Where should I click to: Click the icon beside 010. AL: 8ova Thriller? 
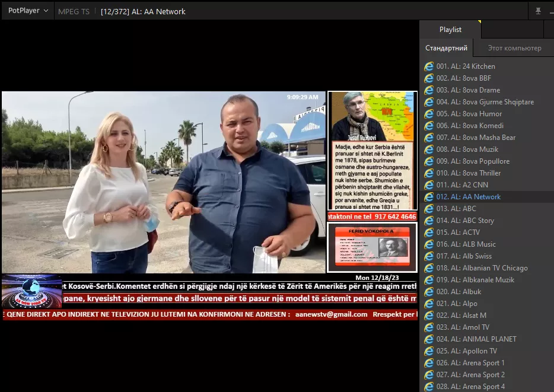(x=429, y=173)
